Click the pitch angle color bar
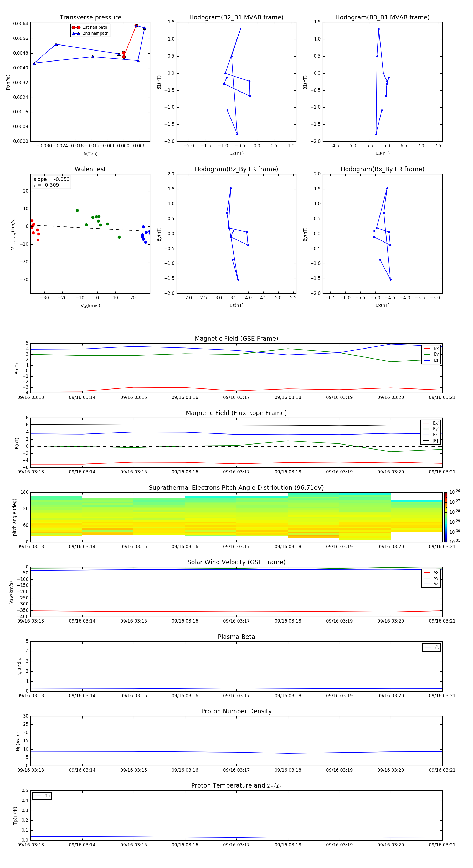Image resolution: width=473 pixels, height=868 pixels. click(x=446, y=517)
